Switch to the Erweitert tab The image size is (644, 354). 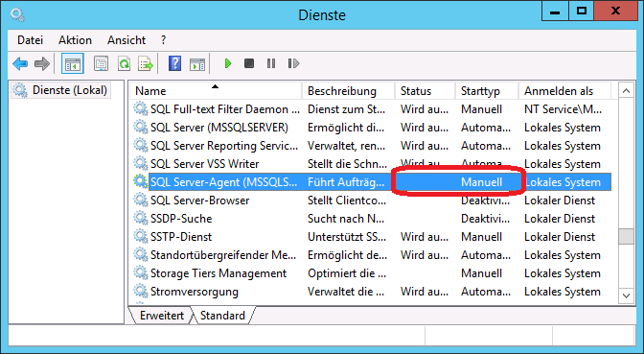pyautogui.click(x=161, y=316)
